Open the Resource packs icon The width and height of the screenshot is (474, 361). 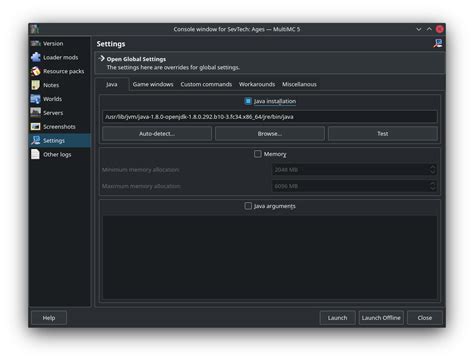coord(35,71)
